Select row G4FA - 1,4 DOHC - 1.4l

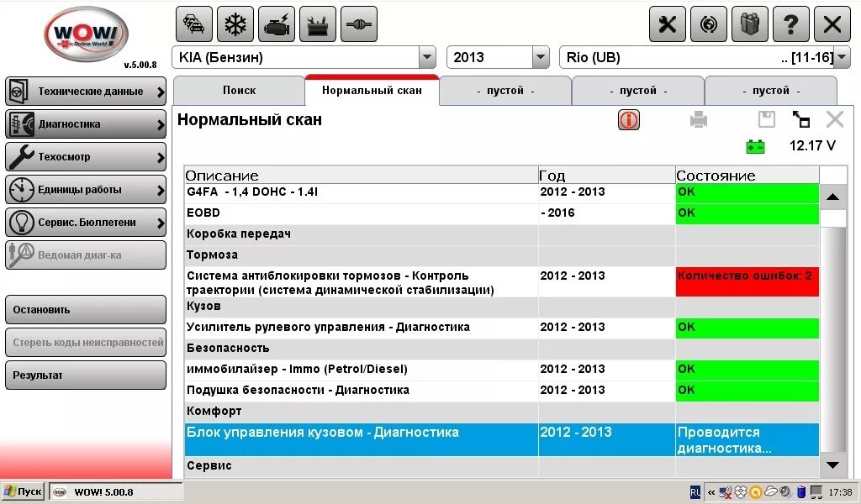[501, 192]
